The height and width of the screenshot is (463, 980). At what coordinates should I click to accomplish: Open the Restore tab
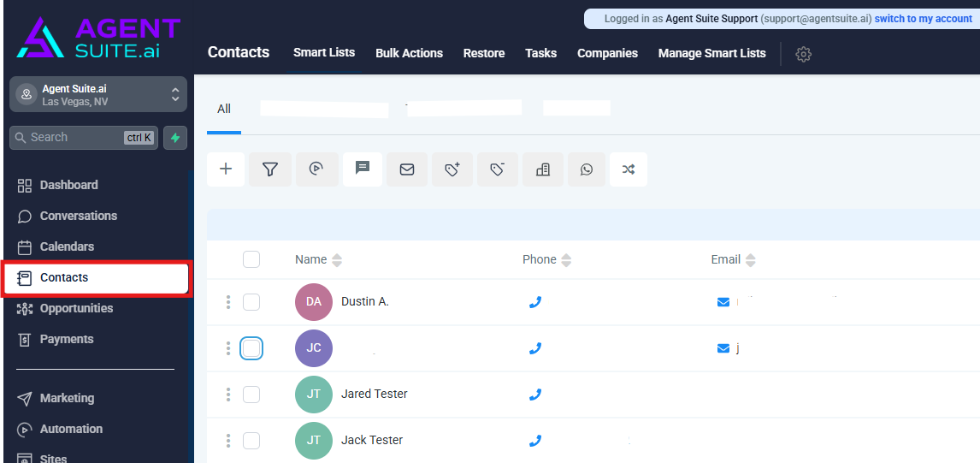pos(484,53)
